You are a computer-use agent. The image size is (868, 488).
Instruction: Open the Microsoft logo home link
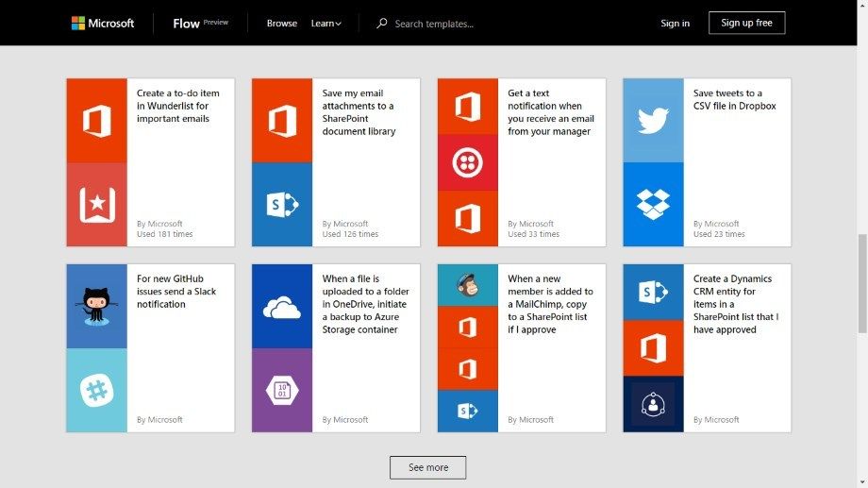(103, 24)
